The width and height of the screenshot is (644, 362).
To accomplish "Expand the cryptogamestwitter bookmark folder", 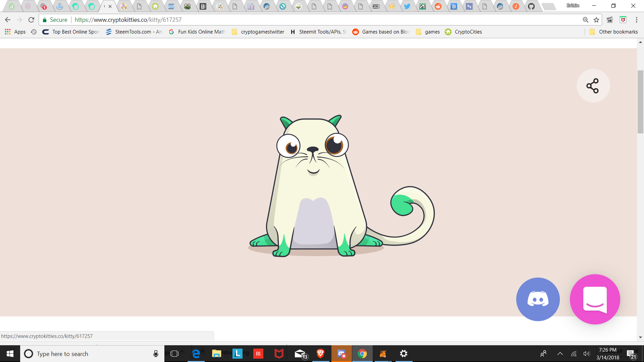I will coord(258,32).
